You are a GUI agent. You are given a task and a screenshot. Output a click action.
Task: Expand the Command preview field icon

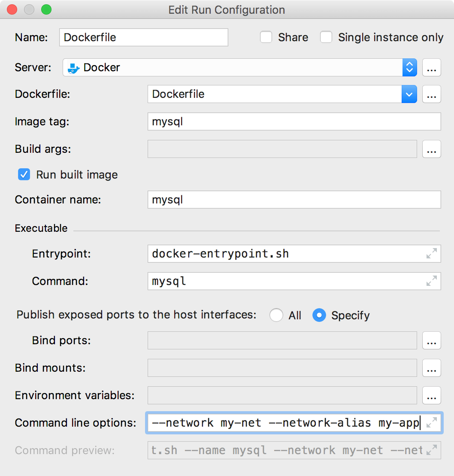point(432,449)
